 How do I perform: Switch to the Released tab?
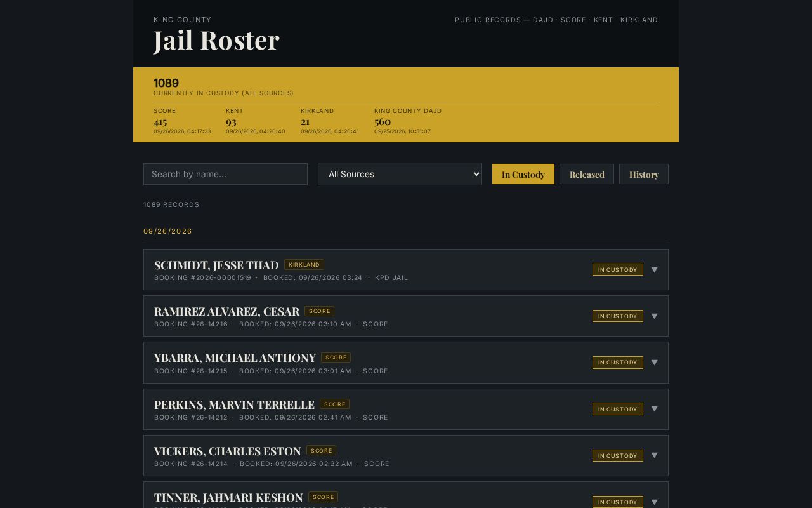[587, 174]
